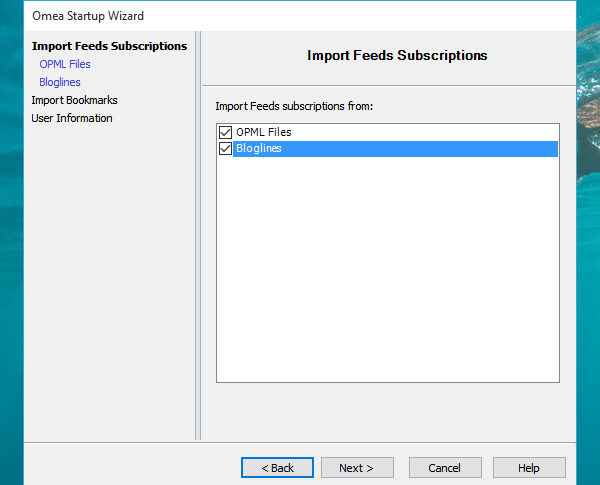This screenshot has height=485, width=600.
Task: Open the OPML Files sidebar link
Action: point(65,64)
